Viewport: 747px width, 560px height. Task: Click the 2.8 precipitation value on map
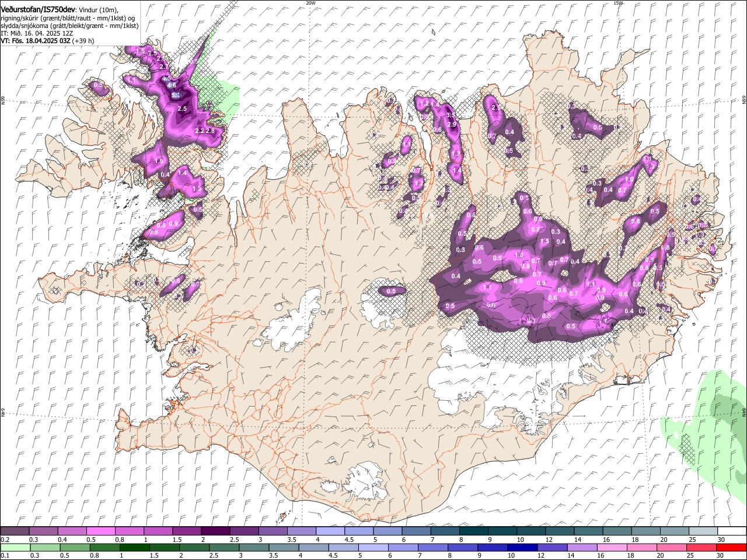click(x=211, y=131)
